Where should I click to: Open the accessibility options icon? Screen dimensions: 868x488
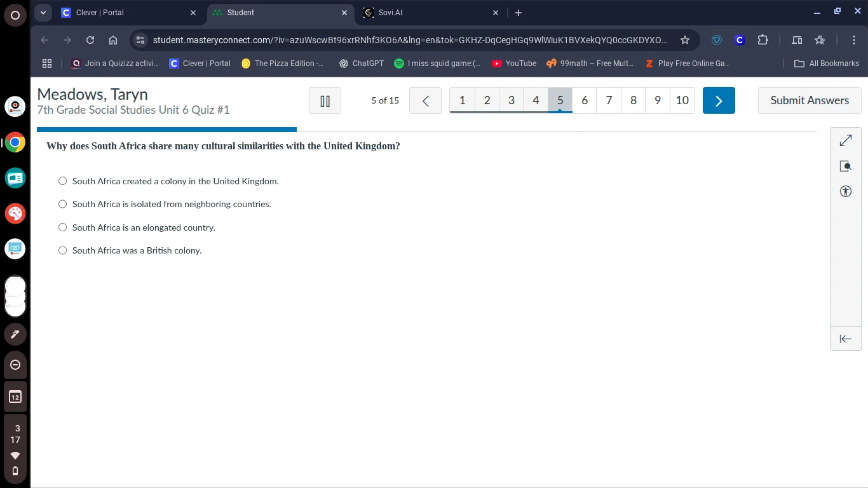pyautogui.click(x=845, y=191)
